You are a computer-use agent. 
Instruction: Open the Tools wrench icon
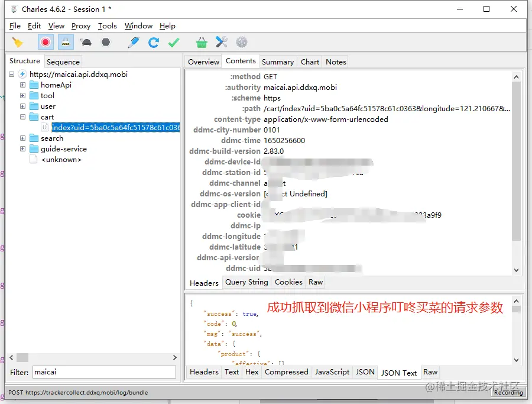(222, 42)
